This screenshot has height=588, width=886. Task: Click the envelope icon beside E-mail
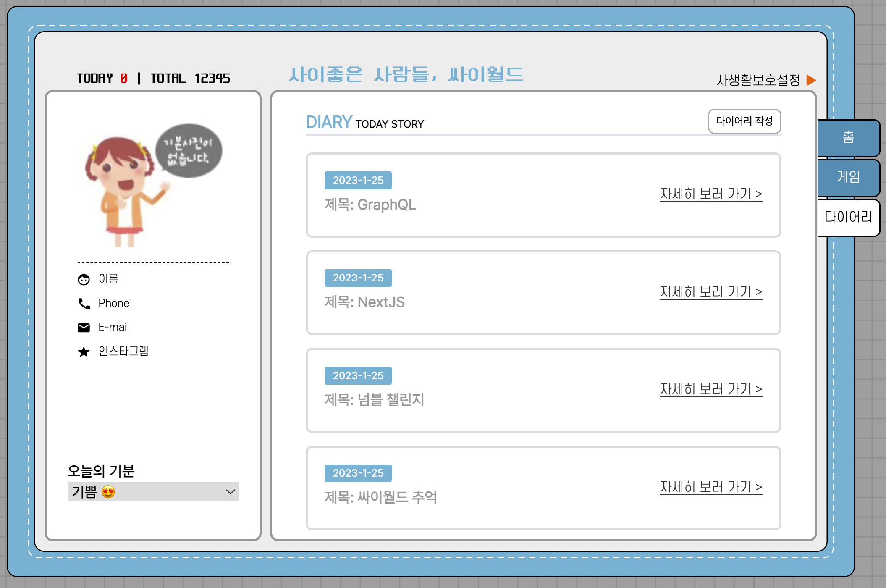tap(84, 327)
